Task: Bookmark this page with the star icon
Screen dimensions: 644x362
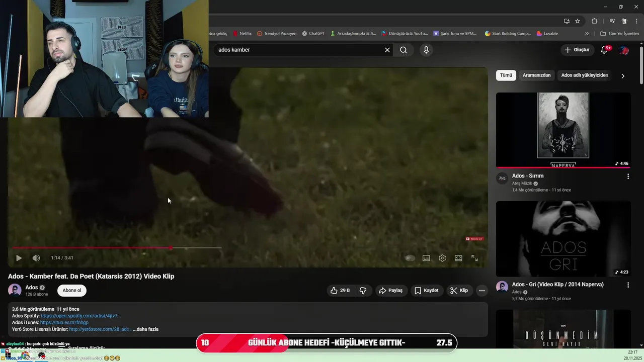Action: [x=578, y=21]
